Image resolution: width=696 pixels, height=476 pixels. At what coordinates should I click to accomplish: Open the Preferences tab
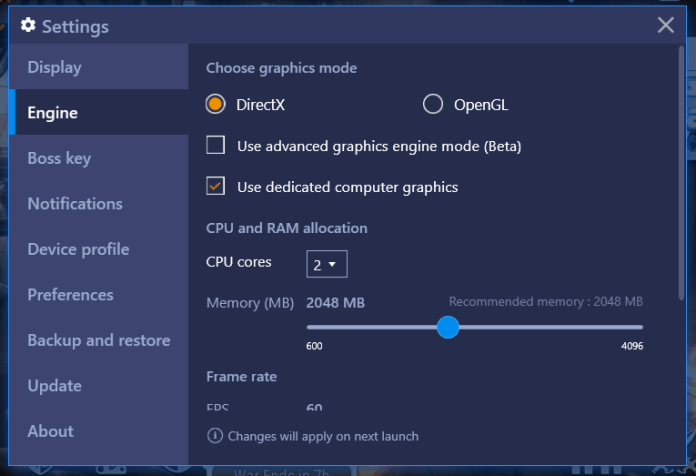coord(70,295)
